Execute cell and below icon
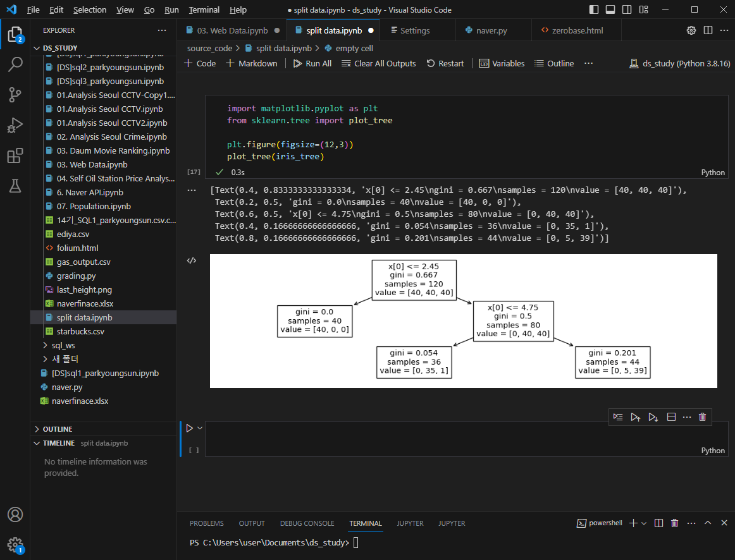The height and width of the screenshot is (560, 735). tap(653, 417)
